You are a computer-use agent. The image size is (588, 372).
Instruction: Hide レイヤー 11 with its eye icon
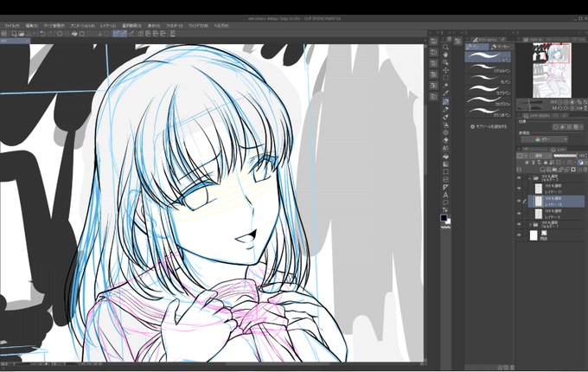pyautogui.click(x=519, y=189)
